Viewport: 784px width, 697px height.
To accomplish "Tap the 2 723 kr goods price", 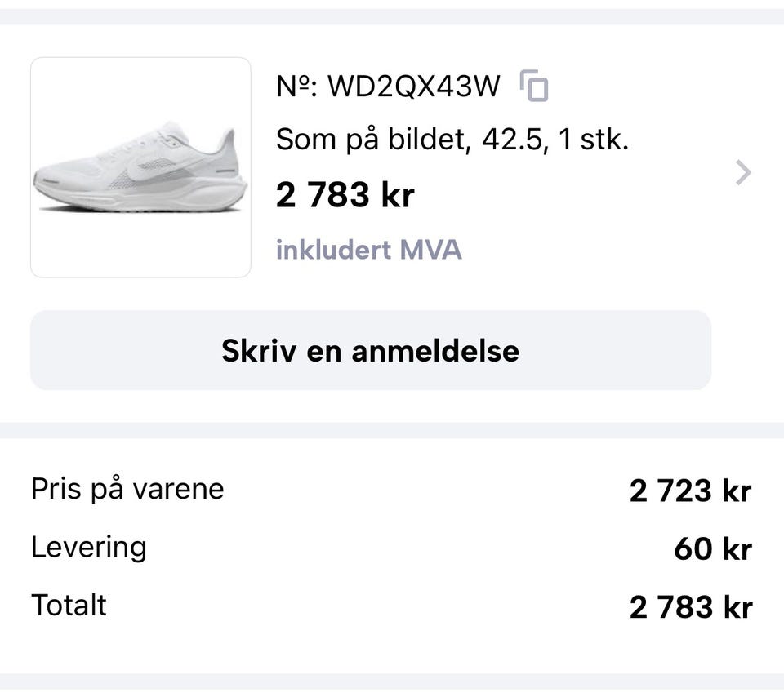I will click(x=691, y=491).
